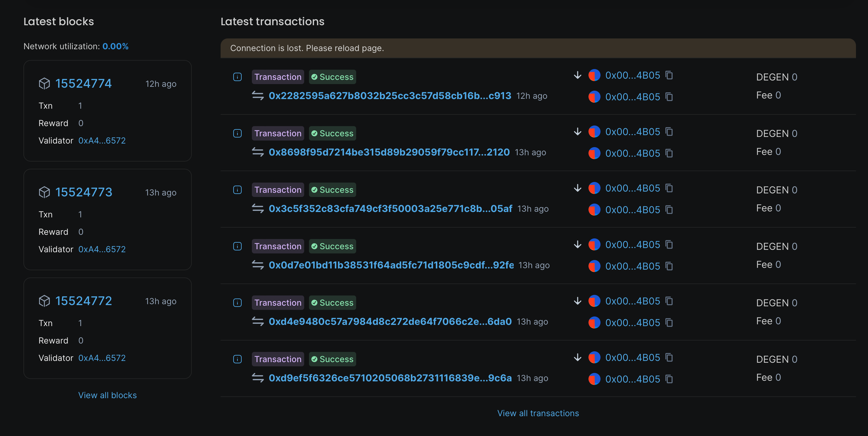Click View all transactions link
The height and width of the screenshot is (436, 868).
[538, 413]
